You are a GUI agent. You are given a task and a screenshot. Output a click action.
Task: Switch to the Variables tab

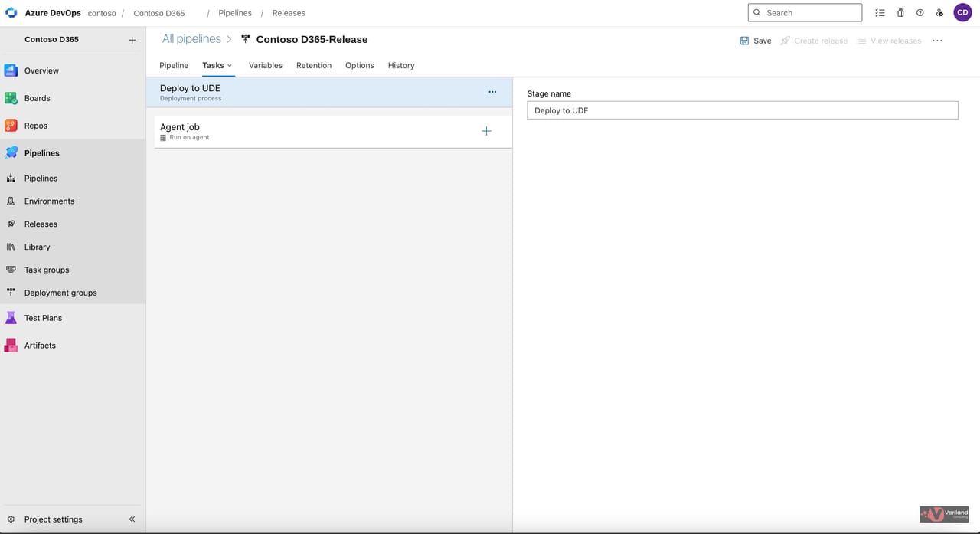point(266,65)
